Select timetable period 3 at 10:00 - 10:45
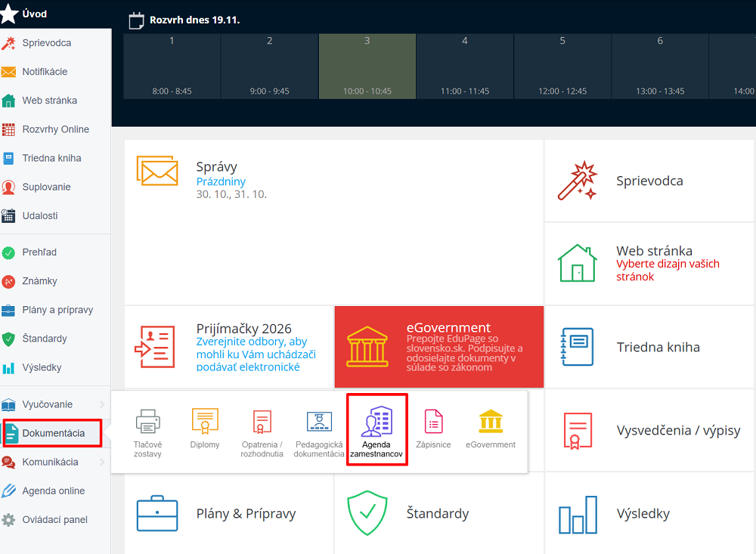The image size is (756, 554). (367, 66)
